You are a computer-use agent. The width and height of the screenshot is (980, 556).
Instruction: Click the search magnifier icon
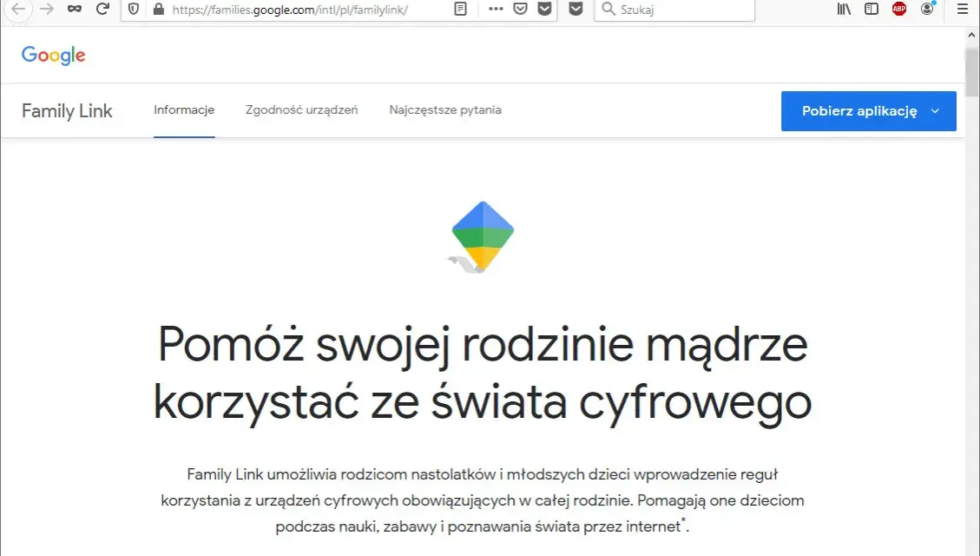click(608, 9)
